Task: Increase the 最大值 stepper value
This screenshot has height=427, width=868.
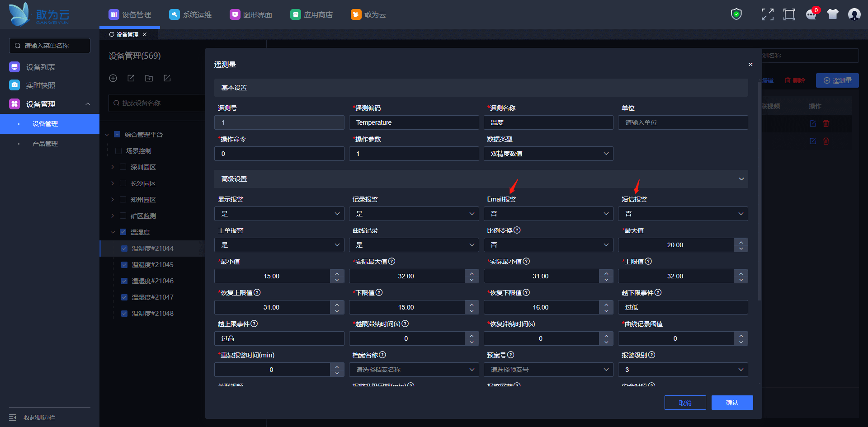Action: 741,242
